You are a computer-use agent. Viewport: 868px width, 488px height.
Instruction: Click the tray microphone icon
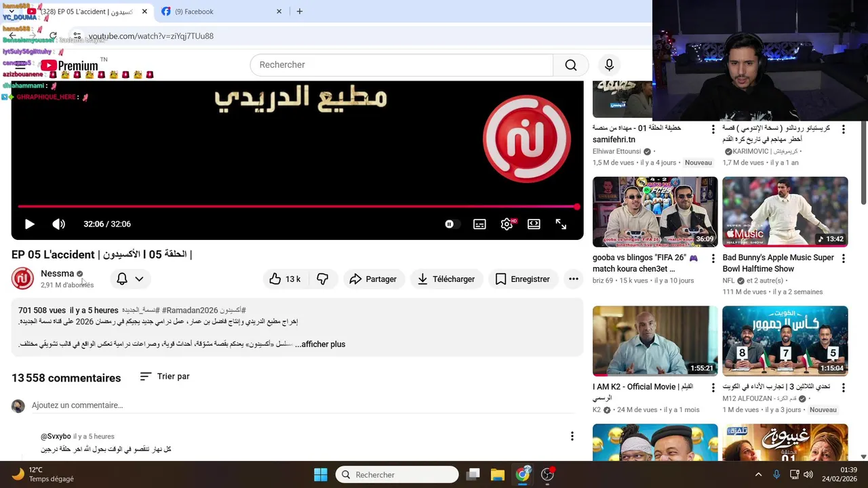[x=776, y=474]
